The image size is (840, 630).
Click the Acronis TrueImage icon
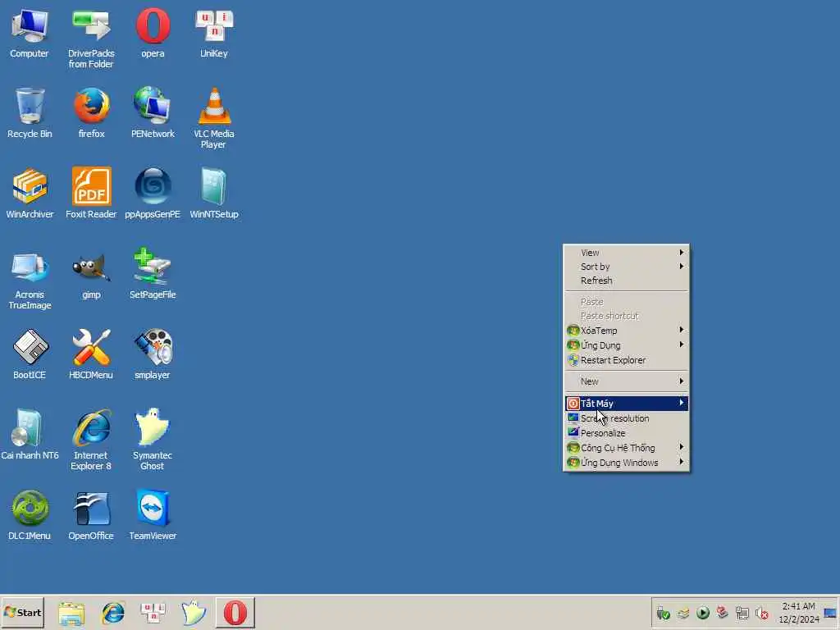coord(30,281)
